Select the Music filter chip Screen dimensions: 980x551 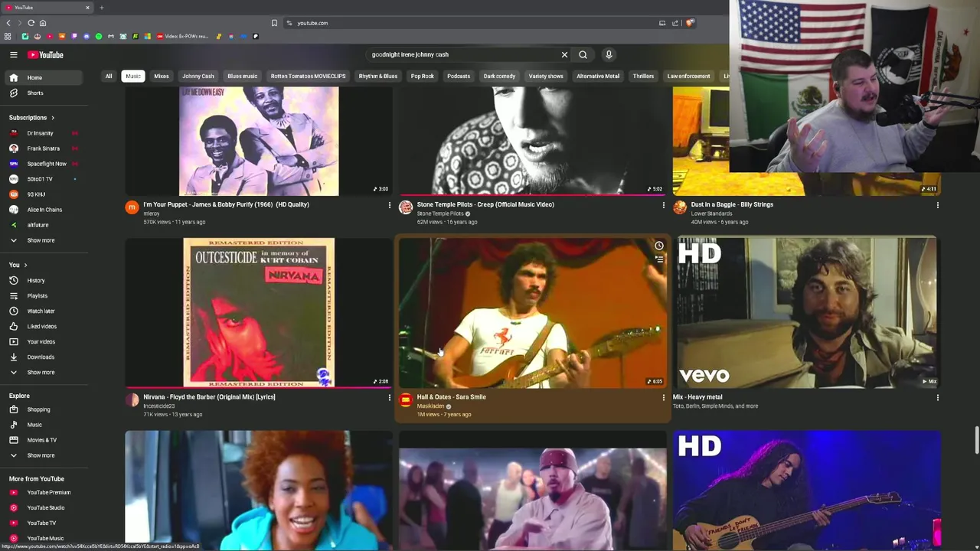[133, 76]
